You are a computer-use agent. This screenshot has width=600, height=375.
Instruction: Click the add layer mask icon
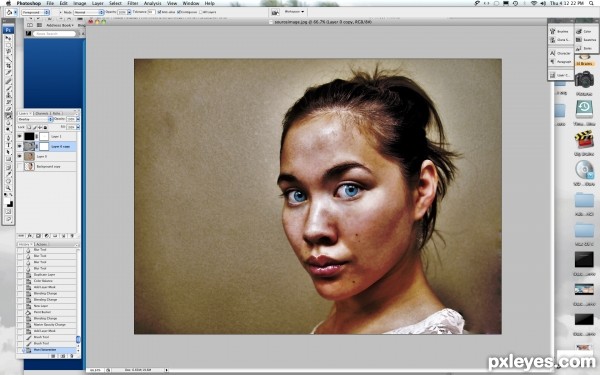[39, 236]
